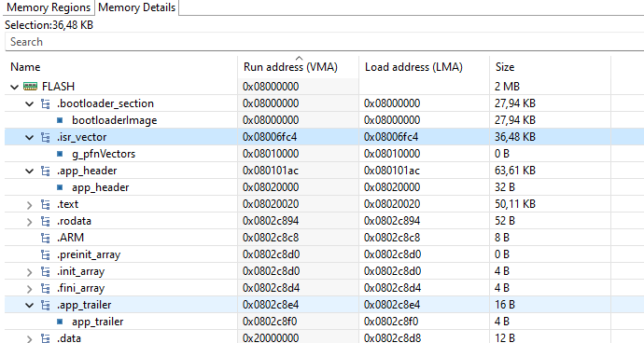This screenshot has width=644, height=343.
Task: Click the 2 MB size of FLASH
Action: click(507, 87)
